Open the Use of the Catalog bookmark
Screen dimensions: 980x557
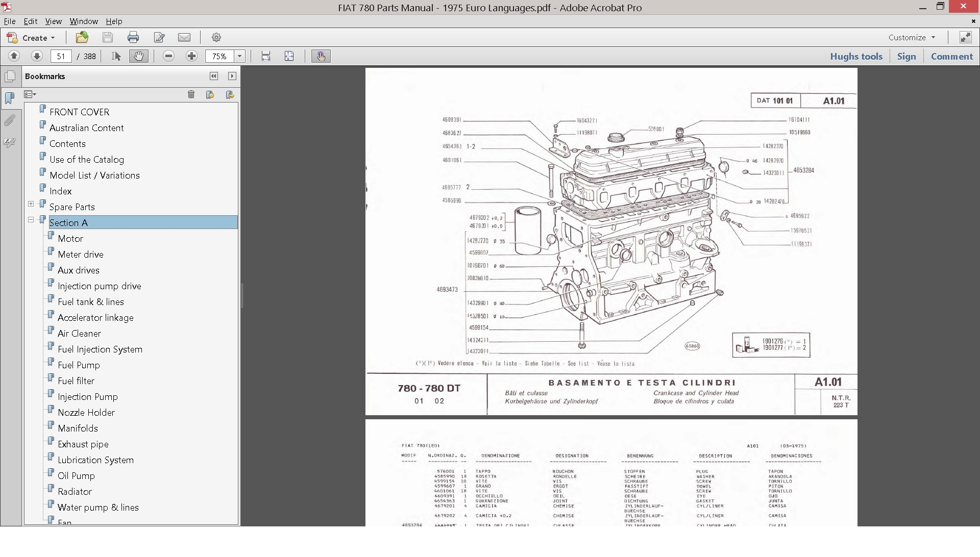pyautogui.click(x=87, y=160)
